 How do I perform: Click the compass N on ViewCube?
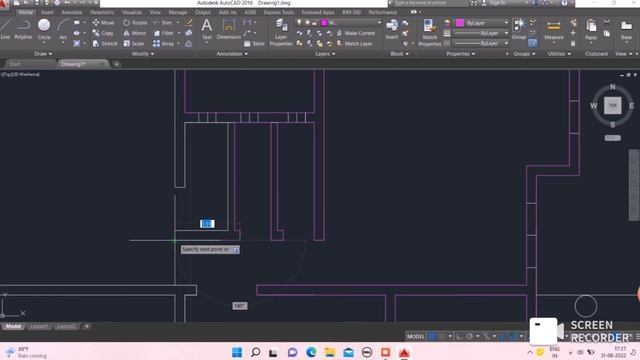[x=612, y=87]
